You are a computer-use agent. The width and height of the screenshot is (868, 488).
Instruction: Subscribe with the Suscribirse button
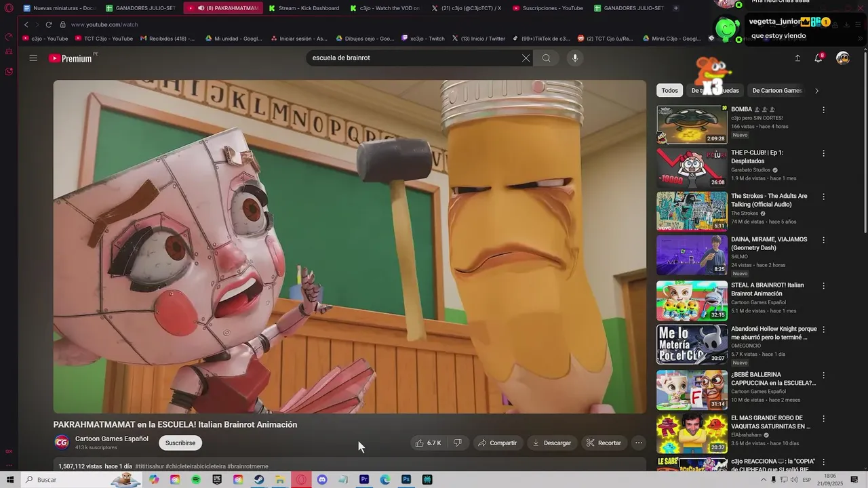pos(180,443)
